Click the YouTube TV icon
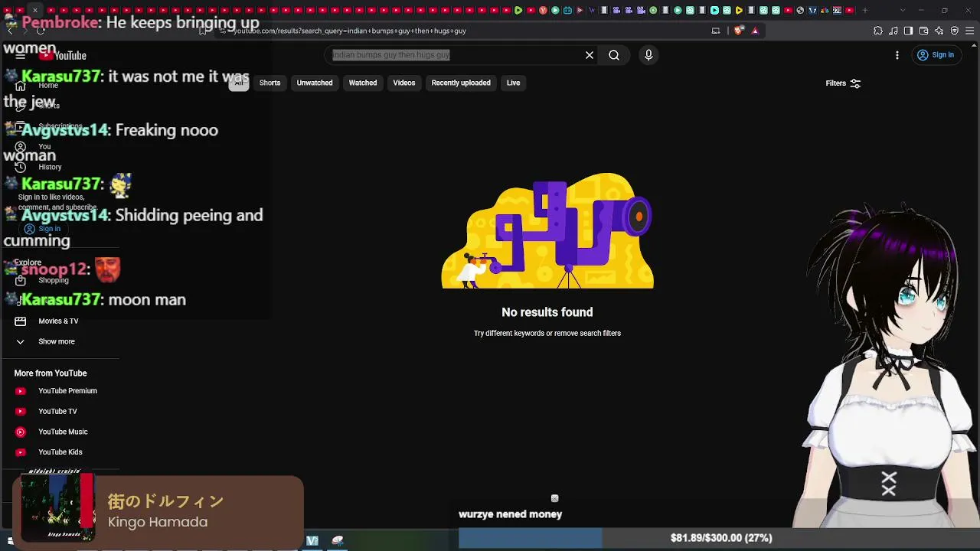 point(21,412)
